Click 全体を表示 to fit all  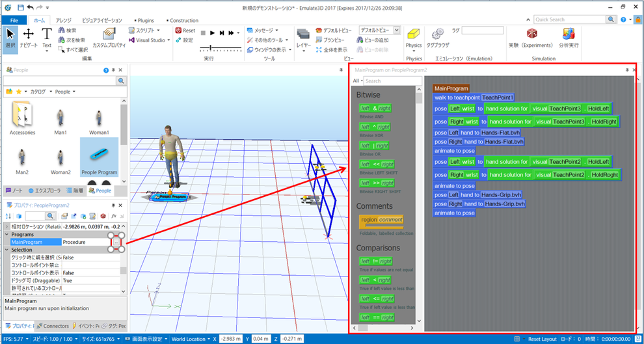[332, 49]
